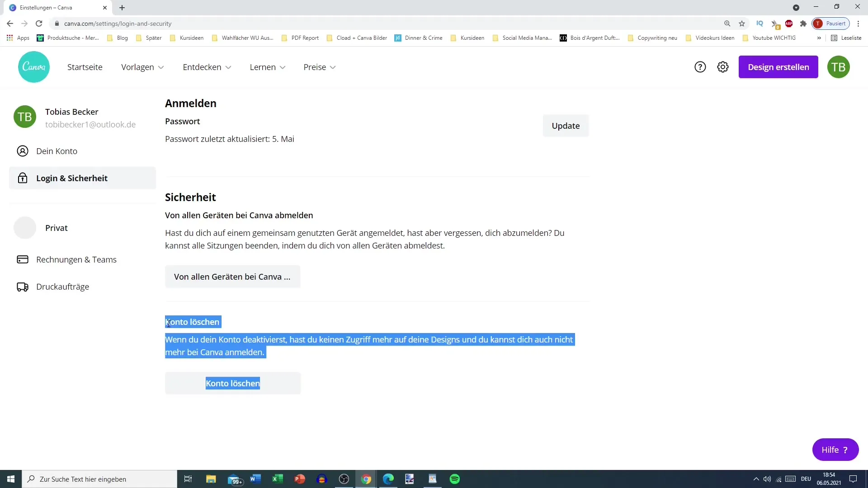Click Update password button

point(566,126)
